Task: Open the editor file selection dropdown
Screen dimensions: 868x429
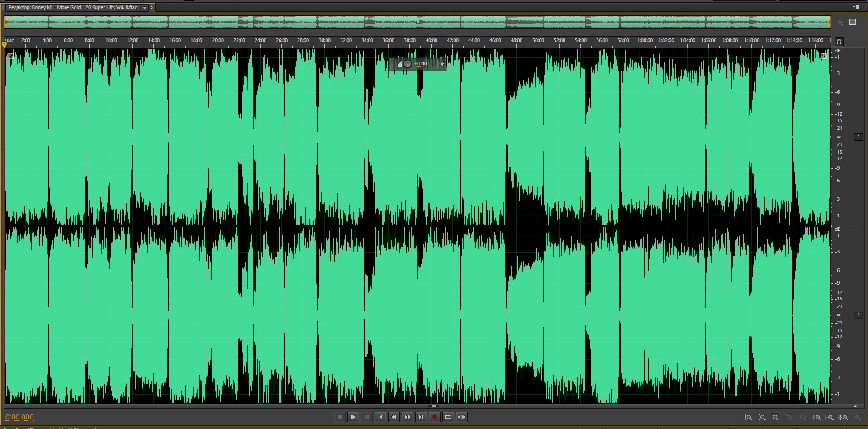Action: coord(145,8)
